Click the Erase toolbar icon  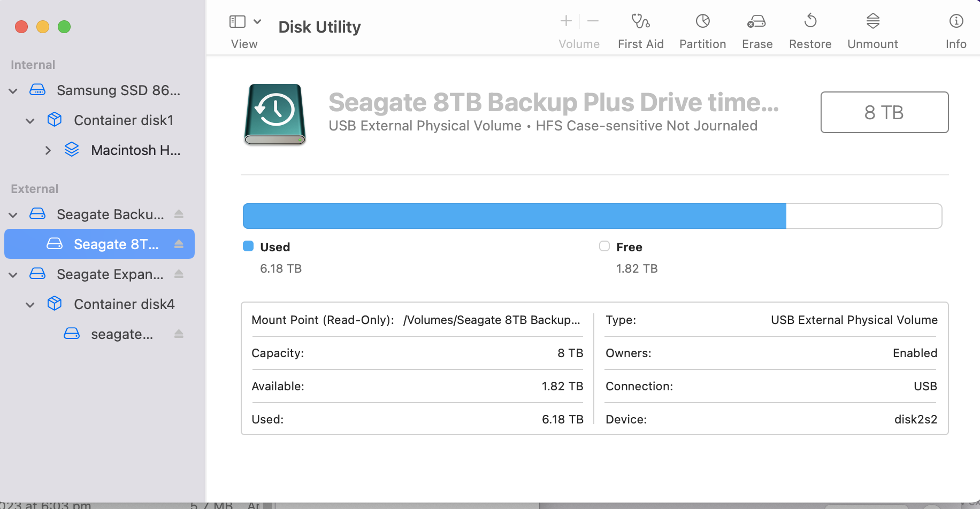[x=756, y=22]
